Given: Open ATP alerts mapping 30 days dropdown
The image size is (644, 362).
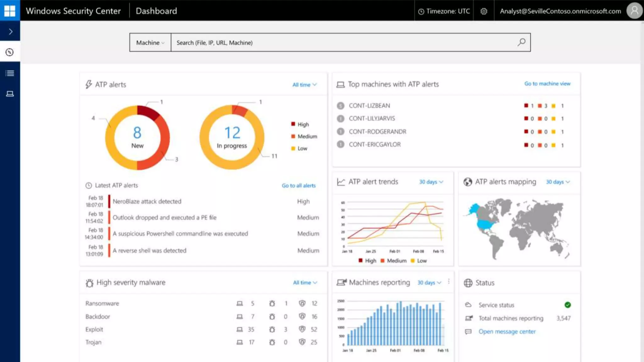Looking at the screenshot, I should tap(558, 182).
